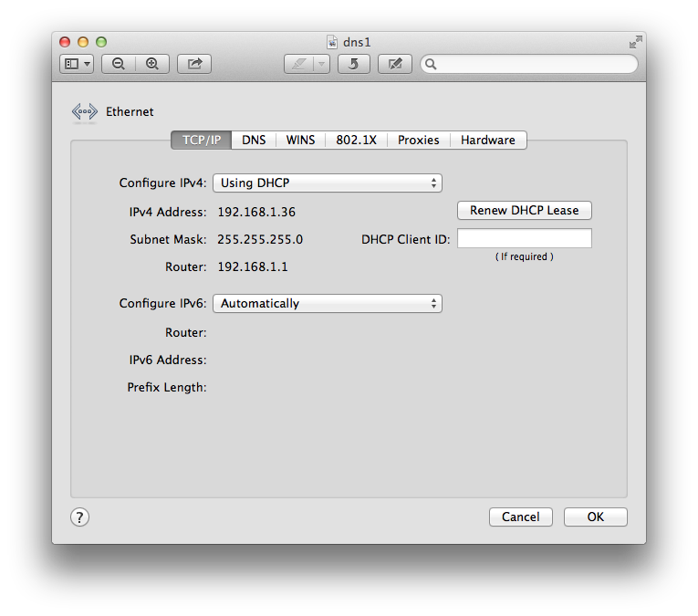The height and width of the screenshot is (616, 698).
Task: Open the Share button in the toolbar
Action: click(x=194, y=64)
